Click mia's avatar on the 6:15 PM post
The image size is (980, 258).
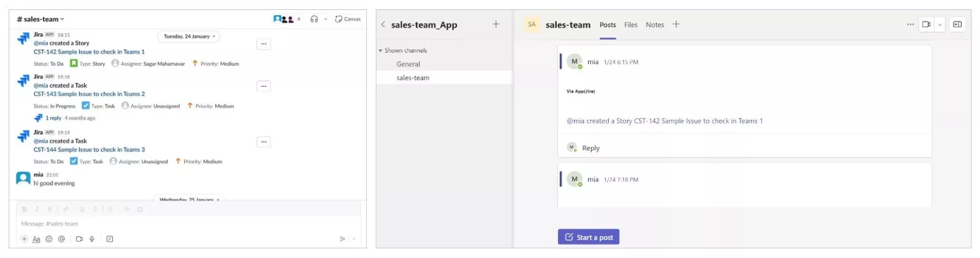(575, 62)
